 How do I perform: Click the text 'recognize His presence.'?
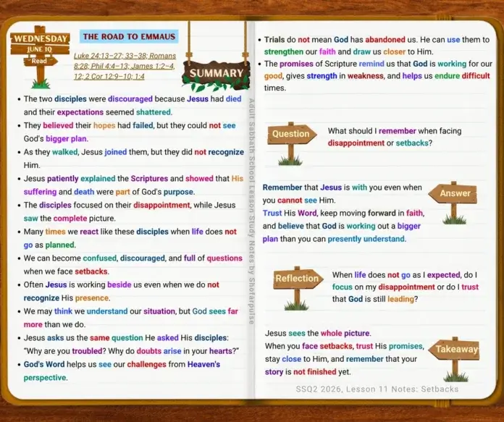click(x=67, y=298)
